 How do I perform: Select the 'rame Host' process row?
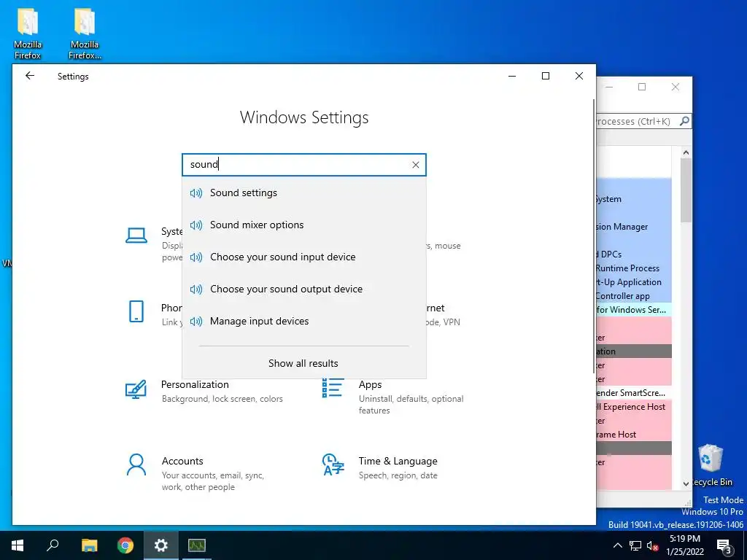[634, 435]
